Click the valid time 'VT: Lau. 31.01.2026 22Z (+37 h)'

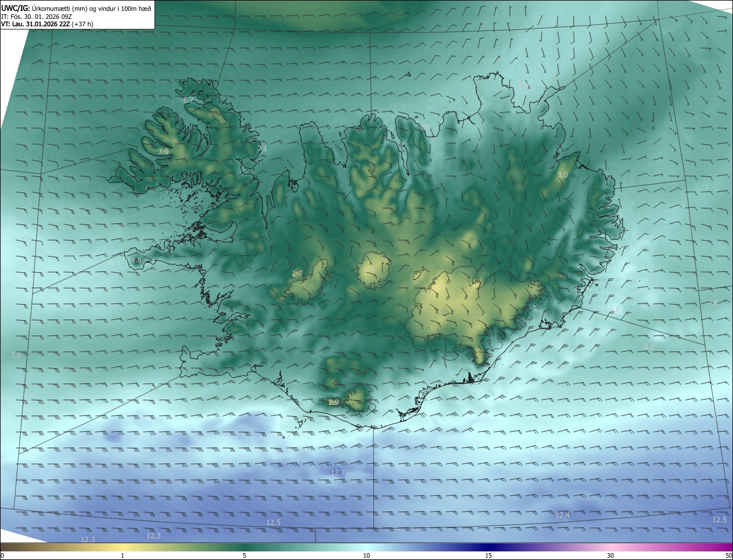[47, 24]
